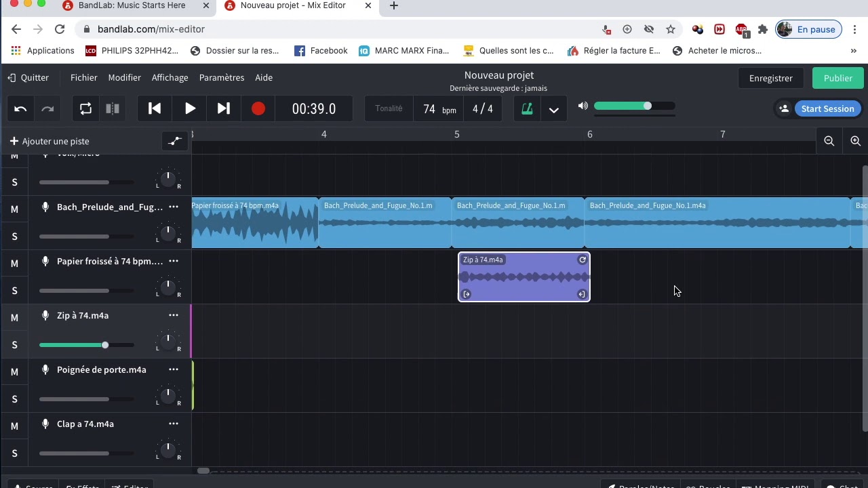Screen dimensions: 868x488
Task: Mute the Poignée de porte.m4a track
Action: pyautogui.click(x=14, y=372)
